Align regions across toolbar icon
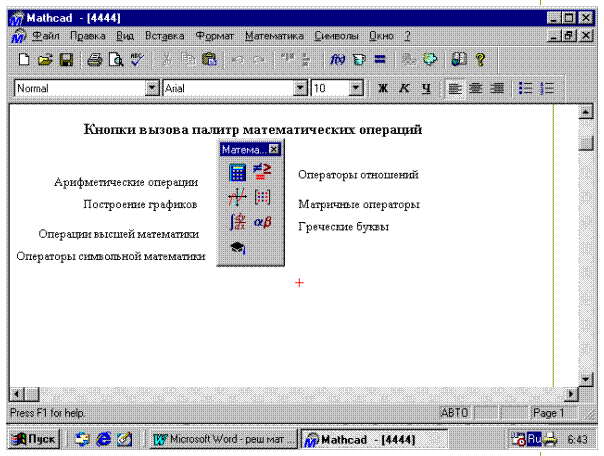This screenshot has width=604, height=456. click(x=288, y=60)
